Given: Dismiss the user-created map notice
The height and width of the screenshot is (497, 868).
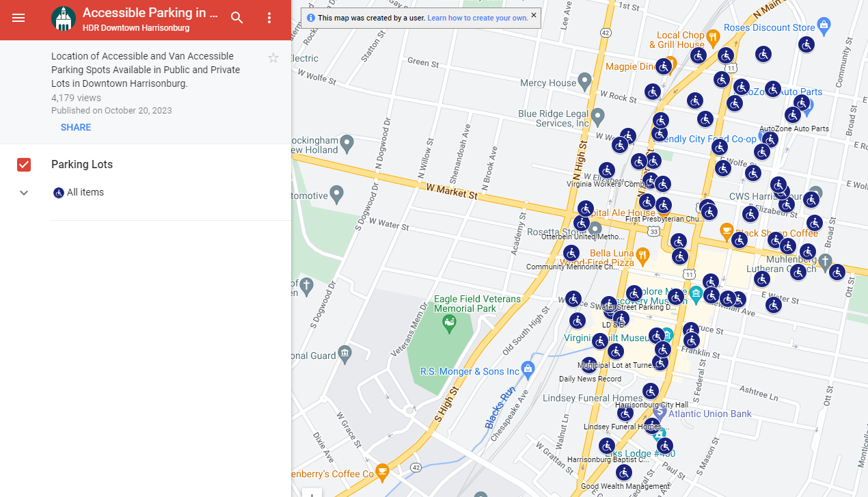Looking at the screenshot, I should [534, 15].
